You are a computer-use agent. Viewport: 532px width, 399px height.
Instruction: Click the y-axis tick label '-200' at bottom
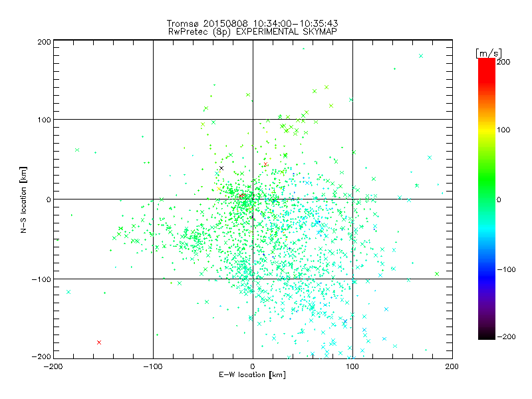pos(41,356)
